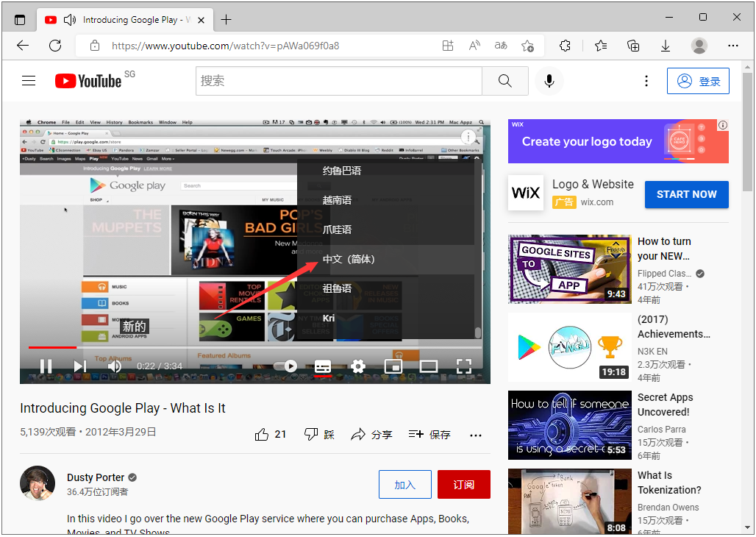View site information lock icon
The image size is (756, 537).
point(95,46)
